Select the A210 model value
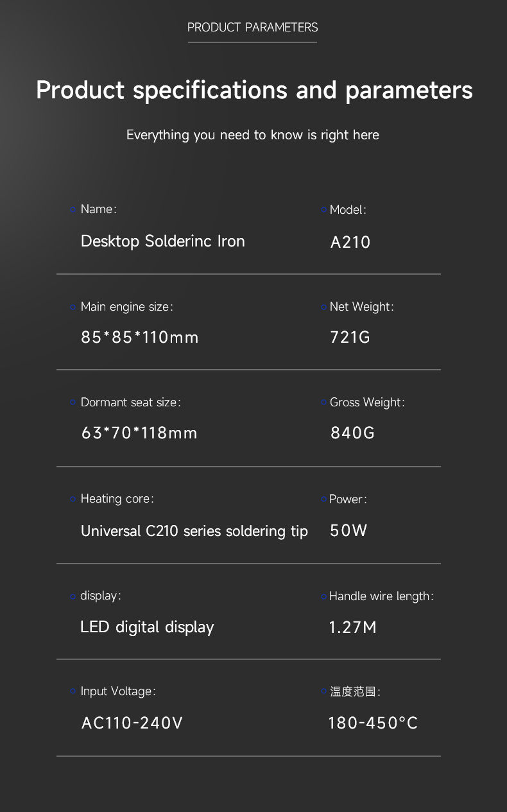Screen dimensions: 507x812 tap(350, 242)
